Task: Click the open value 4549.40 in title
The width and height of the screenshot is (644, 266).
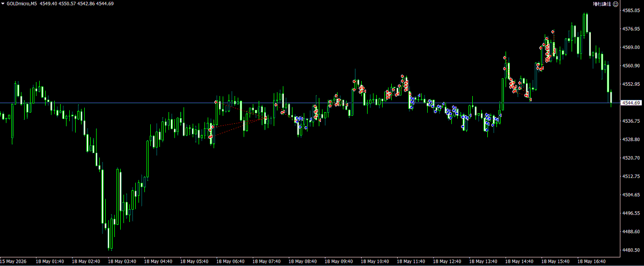Action: click(47, 4)
